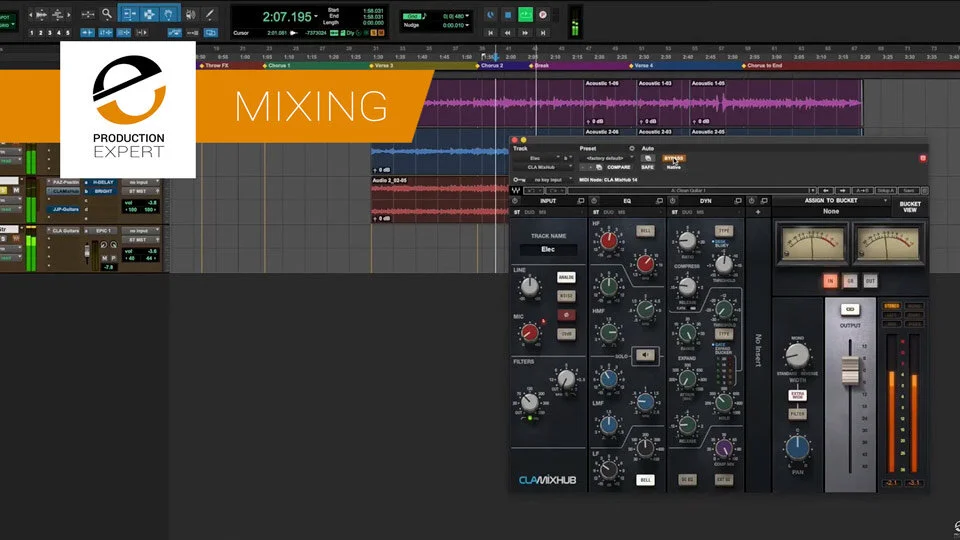Click the Waves logo icon

coord(516,190)
